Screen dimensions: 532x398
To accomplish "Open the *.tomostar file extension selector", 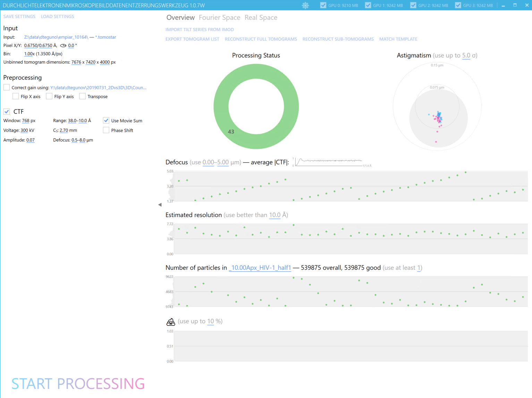I will [x=105, y=37].
